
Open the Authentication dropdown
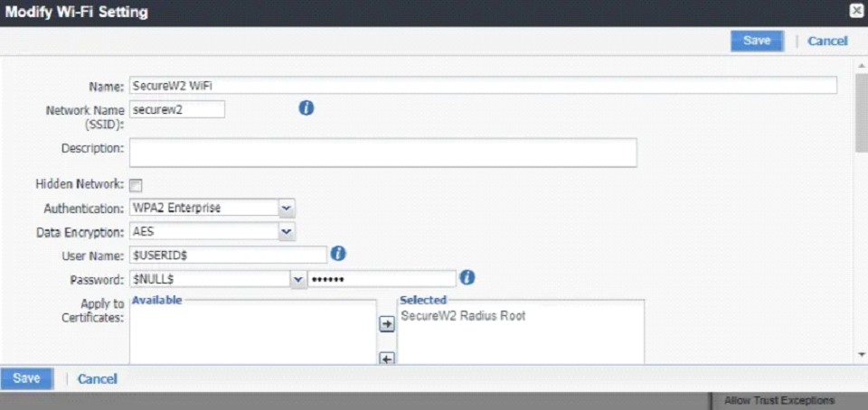[x=286, y=208]
